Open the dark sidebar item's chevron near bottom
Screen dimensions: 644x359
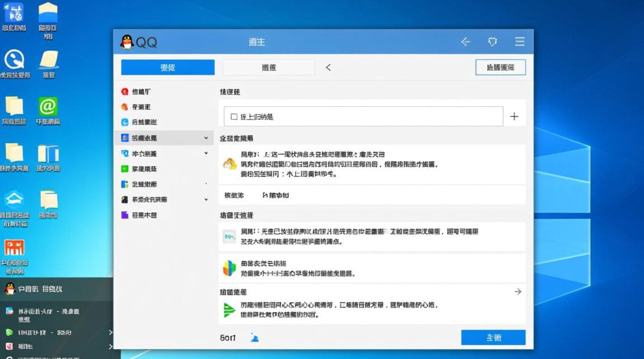tap(206, 199)
